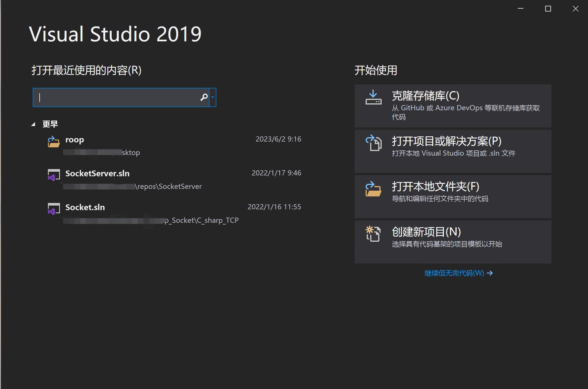The width and height of the screenshot is (588, 389).
Task: Choose 打开项目或解决方案(P)
Action: point(453,151)
